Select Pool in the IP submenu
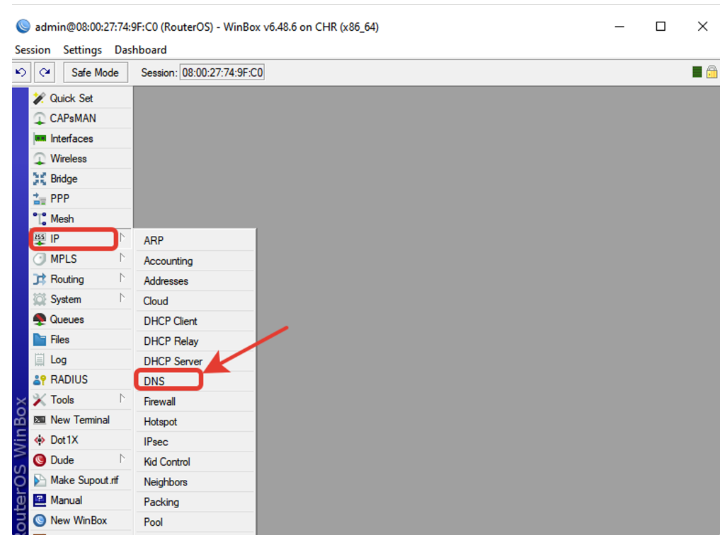The image size is (722, 537). pos(195,522)
